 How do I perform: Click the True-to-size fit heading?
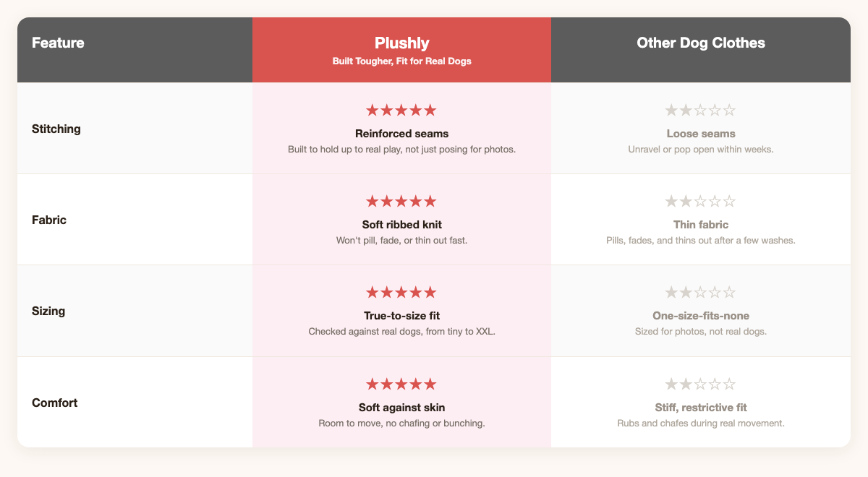click(401, 316)
